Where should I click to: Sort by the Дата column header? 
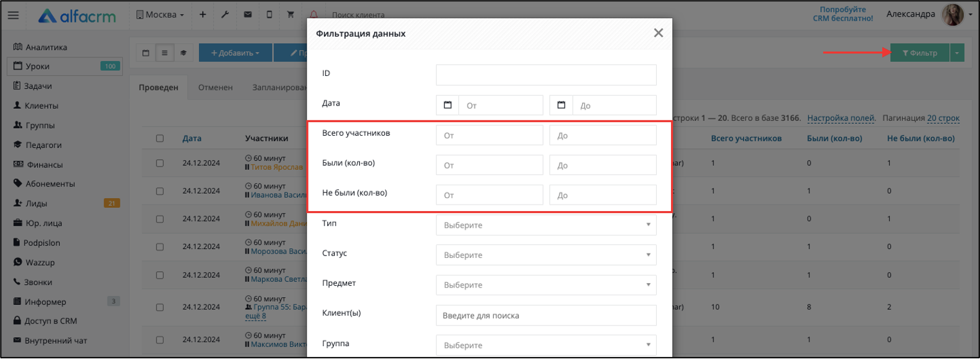pyautogui.click(x=192, y=138)
